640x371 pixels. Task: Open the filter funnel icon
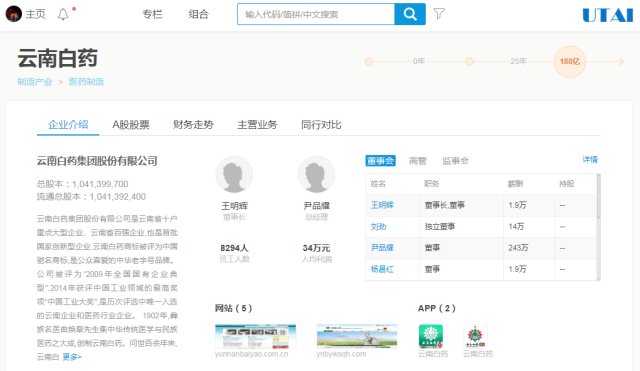pos(439,14)
